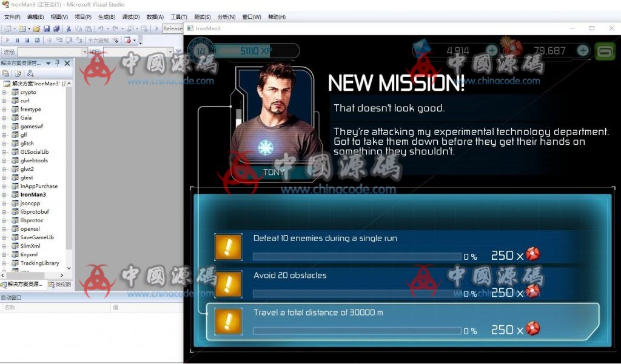Click the Open File folder icon
621x364 pixels.
point(37,28)
